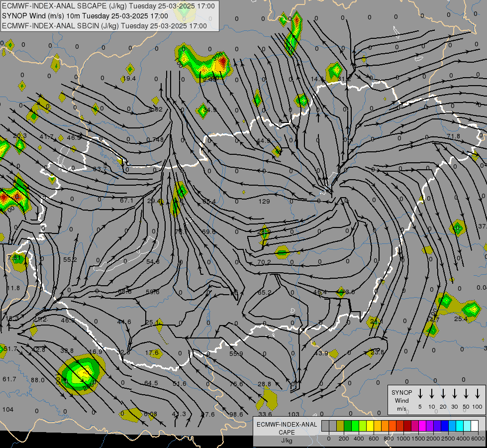This screenshot has width=487, height=448.
Task: Click the map value 43.9
Action: [x=321, y=353]
